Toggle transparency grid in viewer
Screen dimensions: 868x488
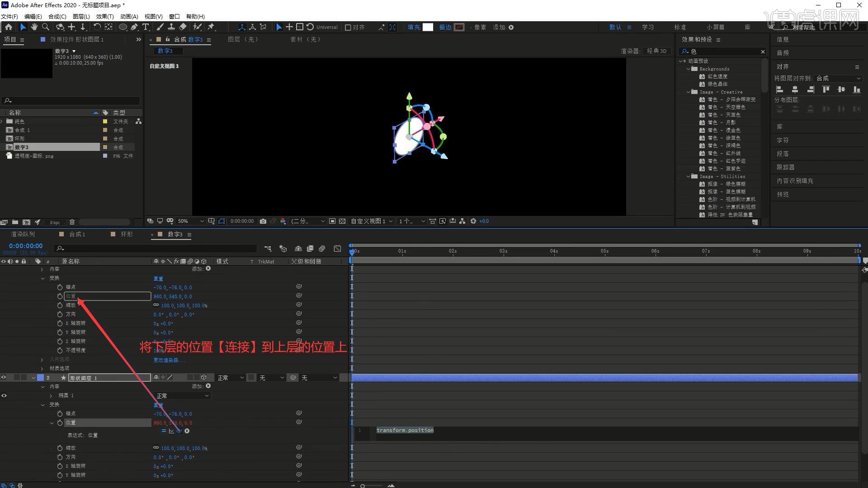[342, 221]
